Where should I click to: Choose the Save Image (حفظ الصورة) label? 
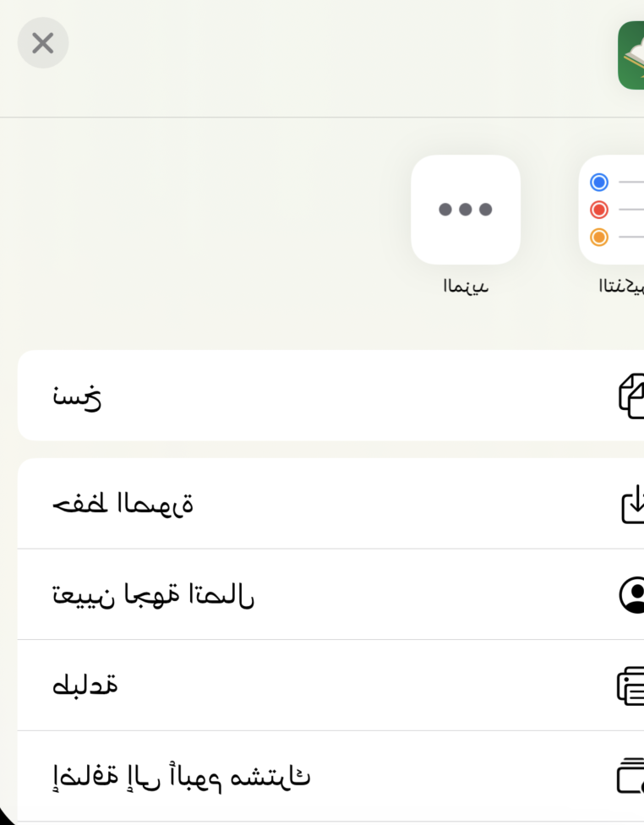click(x=123, y=505)
